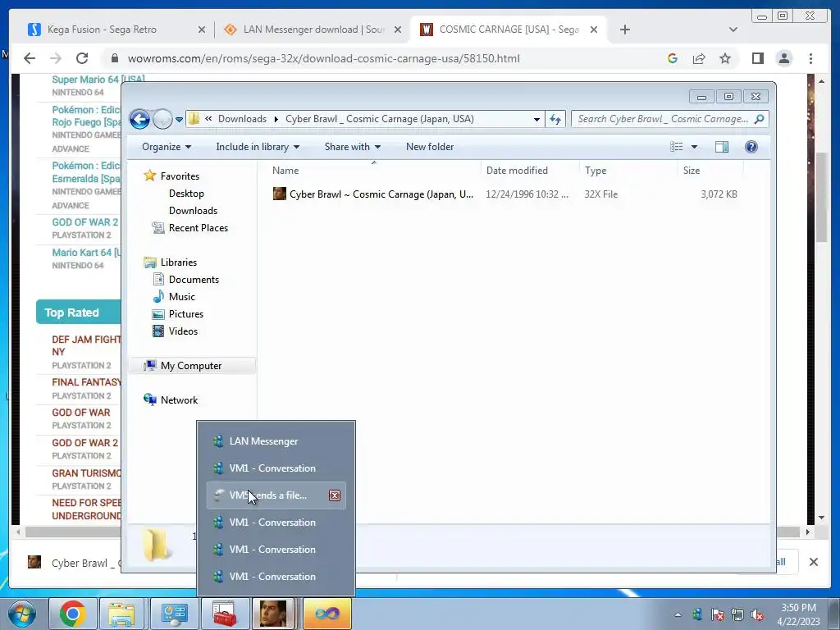Viewport: 840px width, 630px height.
Task: Click the Windows Start button
Action: point(22,613)
